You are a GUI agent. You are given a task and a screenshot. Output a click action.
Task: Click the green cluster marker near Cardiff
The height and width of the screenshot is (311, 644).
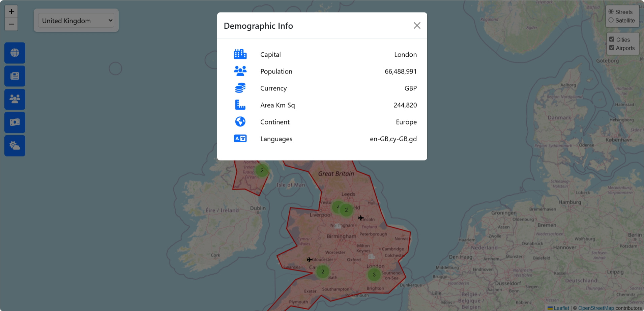pos(322,271)
